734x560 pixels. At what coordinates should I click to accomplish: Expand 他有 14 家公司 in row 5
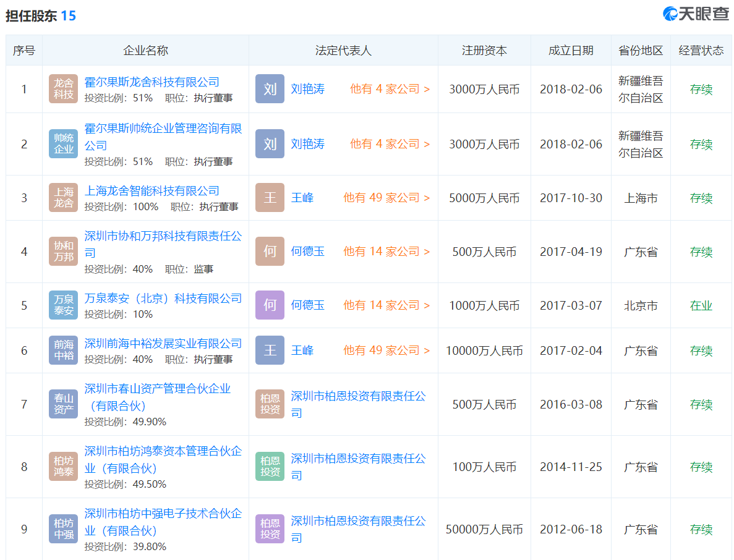pos(386,305)
